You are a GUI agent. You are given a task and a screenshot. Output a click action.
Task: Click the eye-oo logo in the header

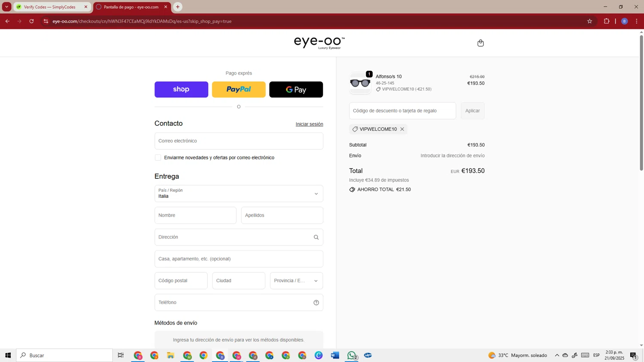tap(319, 42)
